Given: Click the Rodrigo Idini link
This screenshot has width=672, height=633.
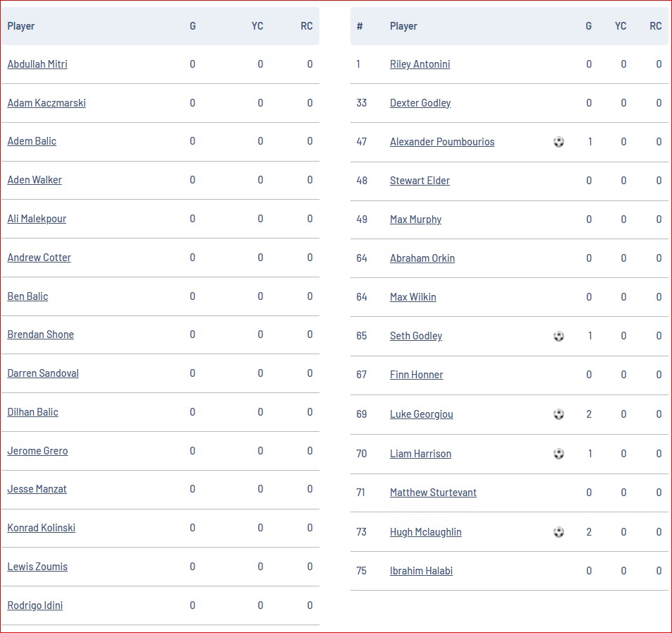Looking at the screenshot, I should (35, 605).
